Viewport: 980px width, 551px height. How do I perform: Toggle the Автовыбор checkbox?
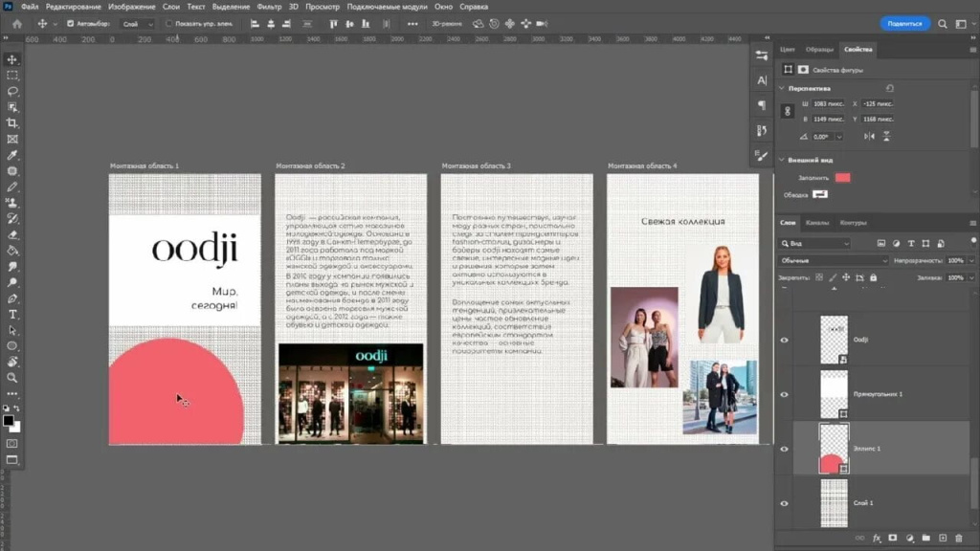tap(70, 24)
